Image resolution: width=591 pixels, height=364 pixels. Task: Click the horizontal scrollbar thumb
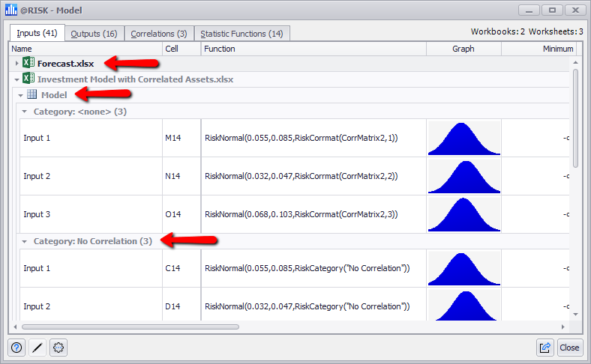coord(130,327)
